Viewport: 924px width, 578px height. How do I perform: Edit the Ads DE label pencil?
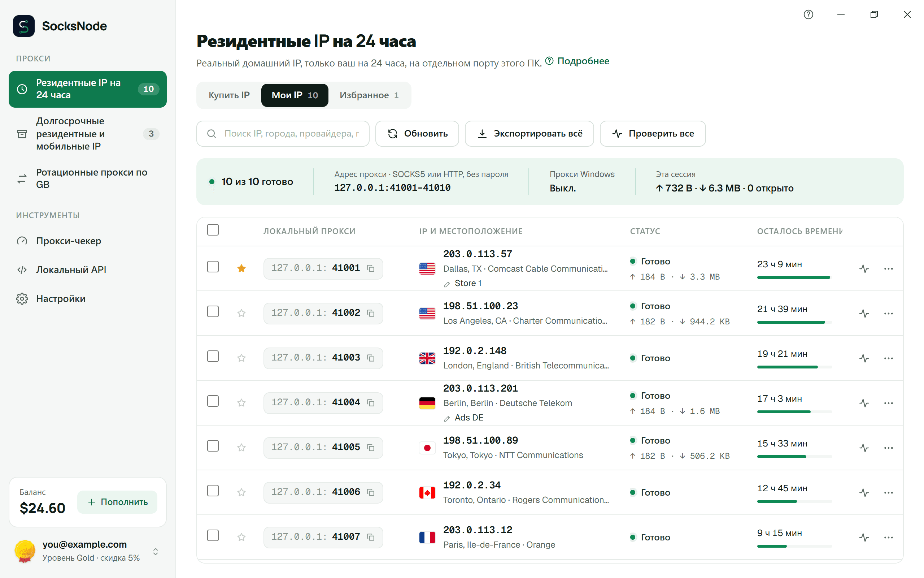(x=447, y=418)
